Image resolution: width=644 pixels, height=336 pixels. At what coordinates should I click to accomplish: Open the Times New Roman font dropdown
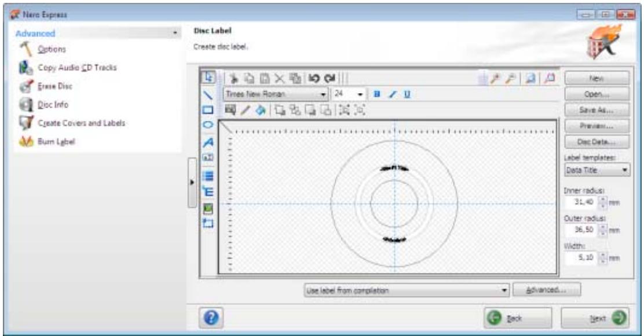[x=323, y=94]
